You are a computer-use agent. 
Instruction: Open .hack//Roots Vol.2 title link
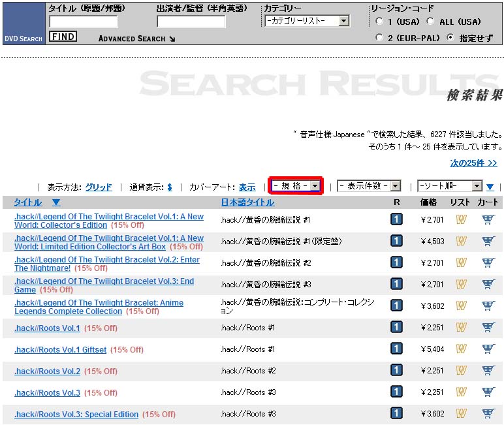coord(47,371)
